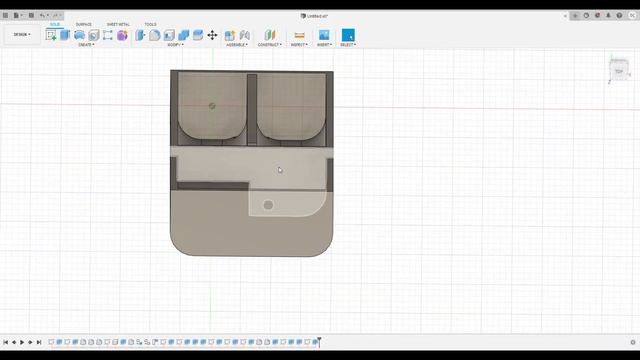This screenshot has height=360, width=640.
Task: Switch to the SOLID tab
Action: 55,24
